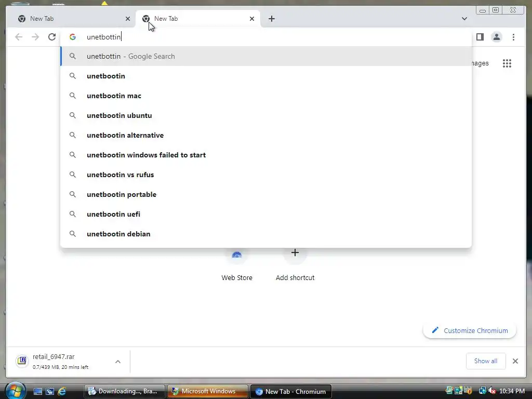Click the retail_6947.rar file icon
This screenshot has height=399, width=532.
(22, 361)
